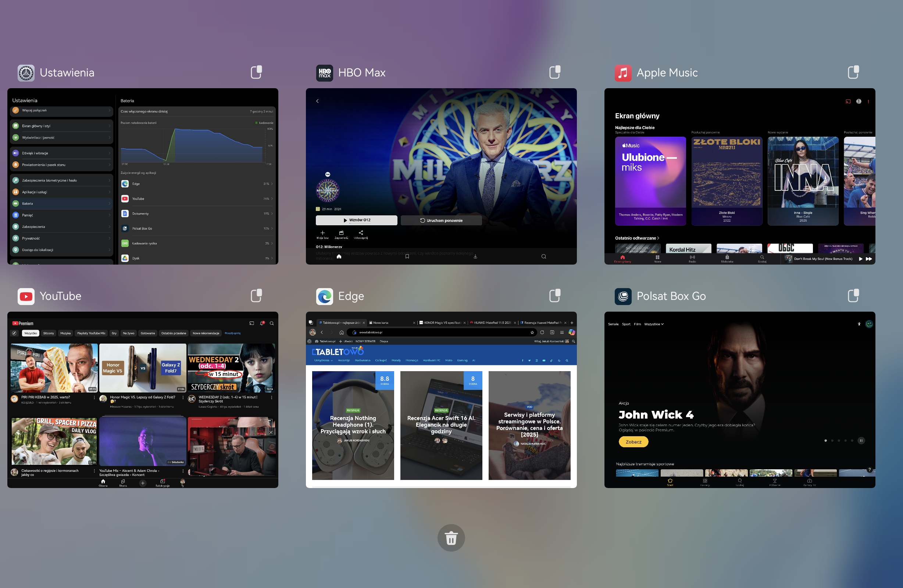Tap the trash icon to clear all apps

[451, 538]
